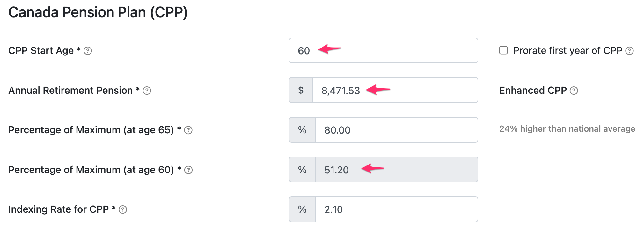The width and height of the screenshot is (644, 227).
Task: Click help icon next to Prorate first year
Action: coord(629,51)
